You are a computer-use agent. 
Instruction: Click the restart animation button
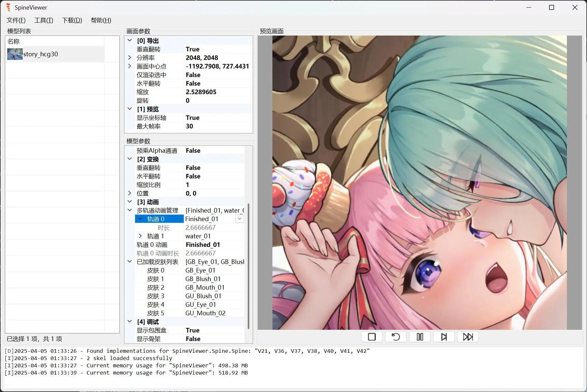(396, 337)
